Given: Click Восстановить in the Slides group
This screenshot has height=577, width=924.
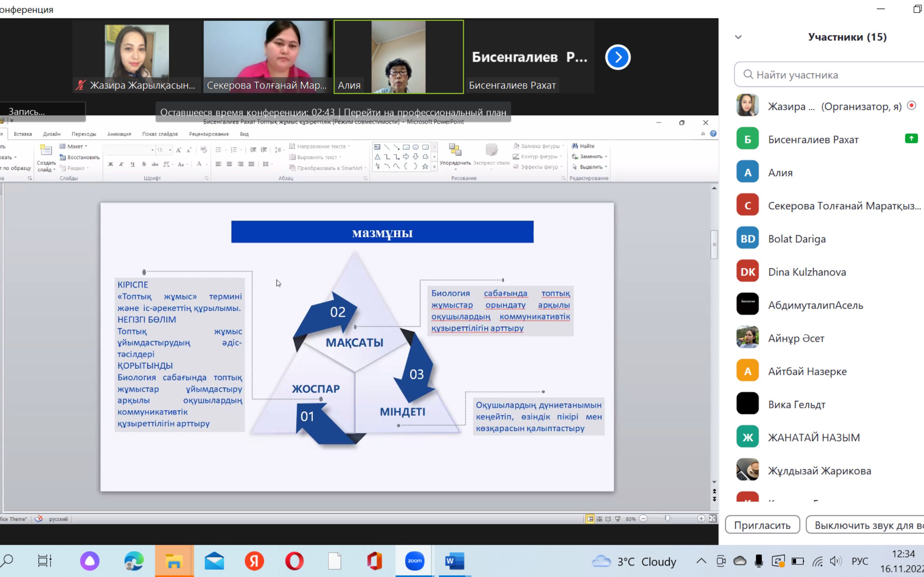Looking at the screenshot, I should point(83,157).
